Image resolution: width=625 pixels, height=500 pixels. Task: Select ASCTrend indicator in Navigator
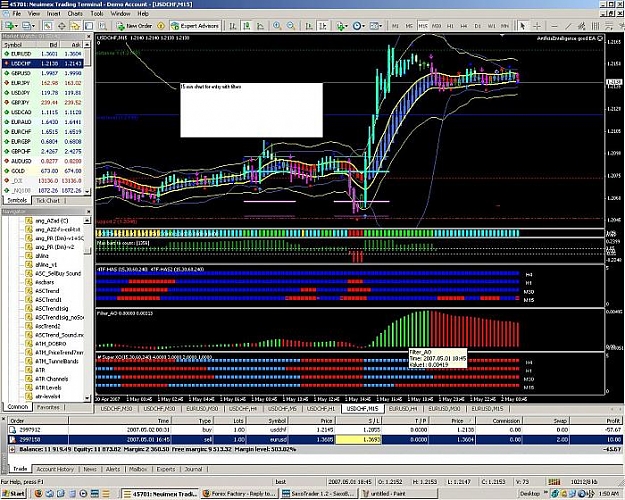pyautogui.click(x=47, y=291)
